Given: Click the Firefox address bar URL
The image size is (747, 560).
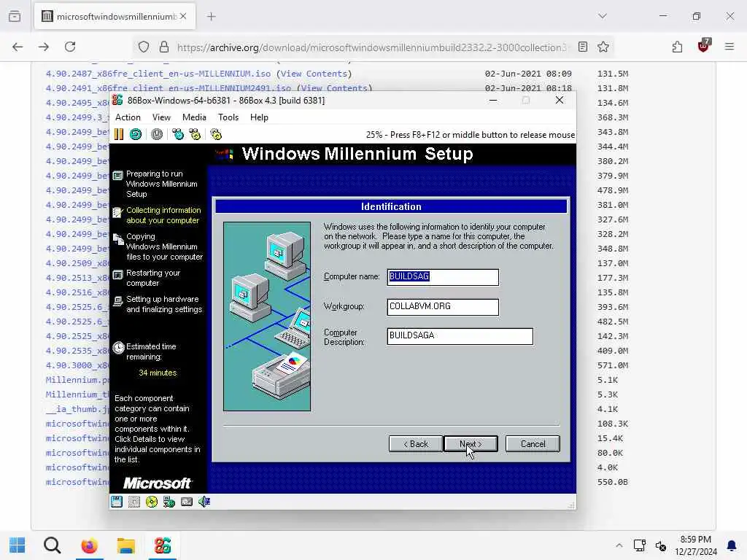Looking at the screenshot, I should point(371,47).
